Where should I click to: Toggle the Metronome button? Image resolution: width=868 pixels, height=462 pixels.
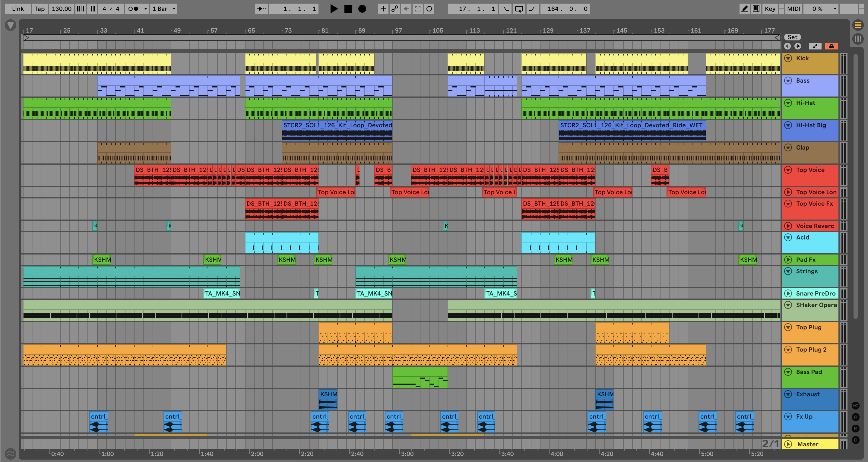[x=133, y=9]
